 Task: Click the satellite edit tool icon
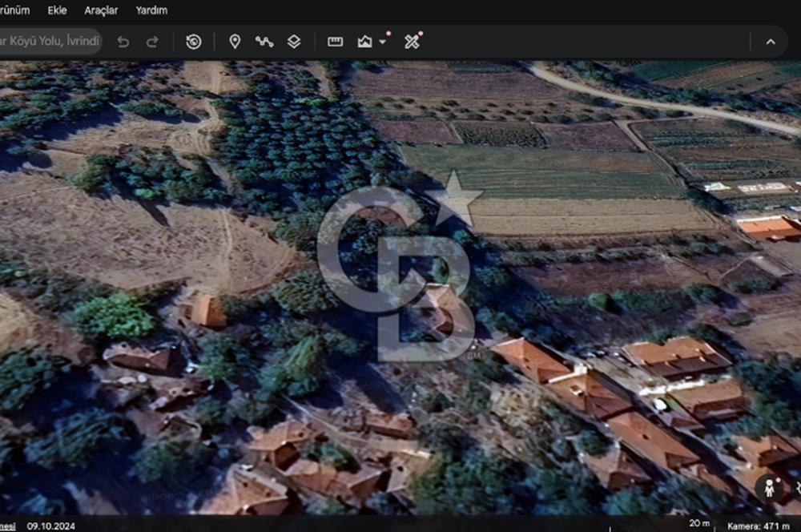coord(412,41)
